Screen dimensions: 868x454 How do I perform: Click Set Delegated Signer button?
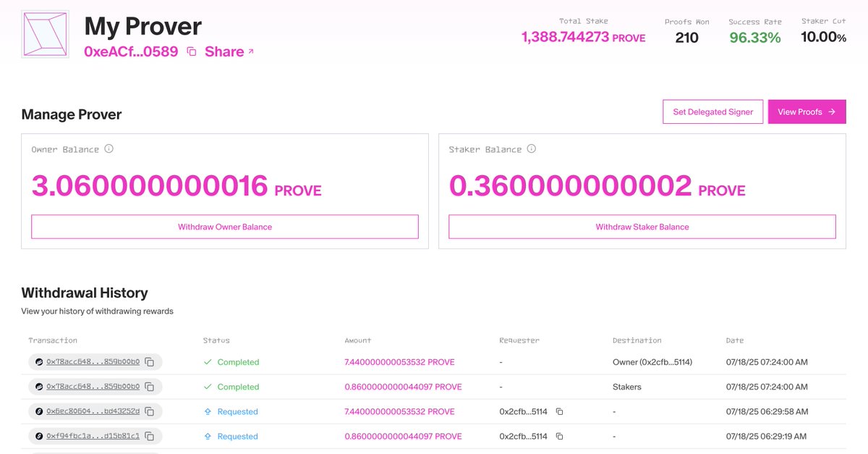click(x=712, y=112)
